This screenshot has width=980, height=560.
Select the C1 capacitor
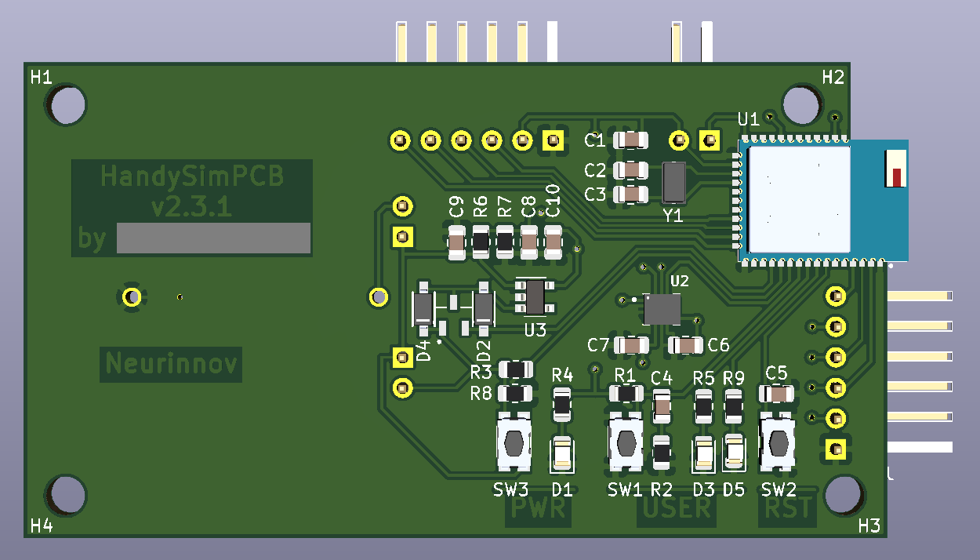(x=631, y=140)
